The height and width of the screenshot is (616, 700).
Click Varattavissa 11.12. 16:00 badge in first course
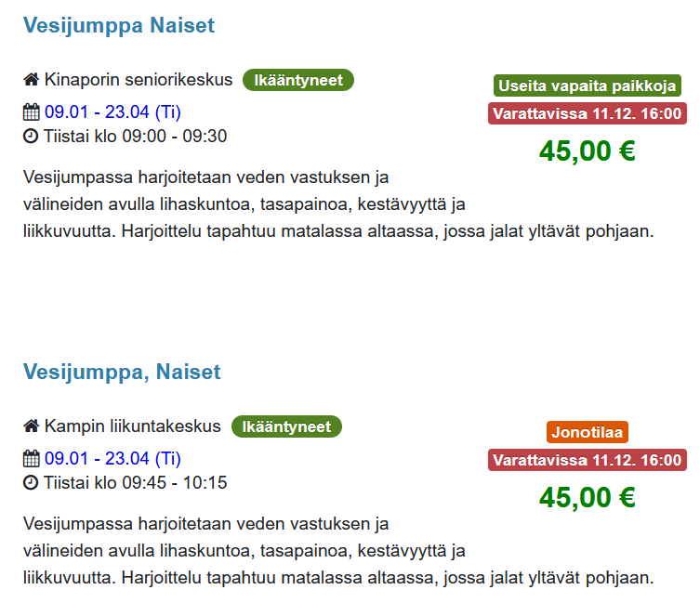(588, 113)
